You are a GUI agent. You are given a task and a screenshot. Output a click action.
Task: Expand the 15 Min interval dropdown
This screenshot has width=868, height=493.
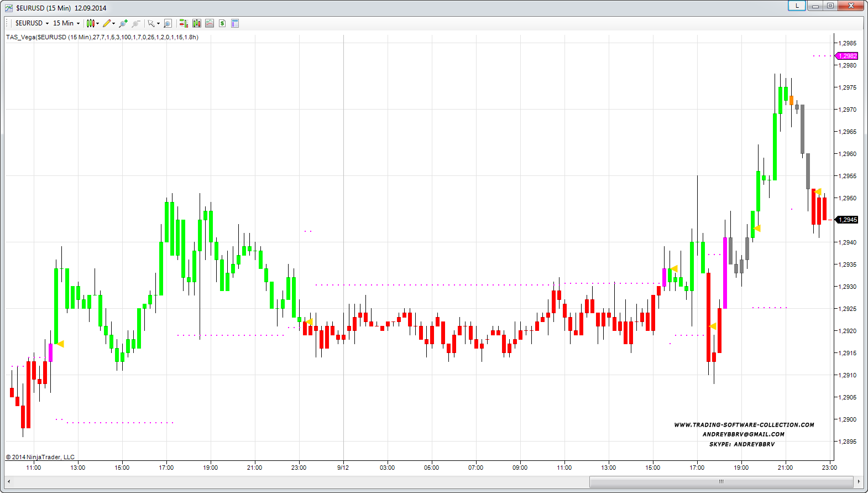[78, 23]
